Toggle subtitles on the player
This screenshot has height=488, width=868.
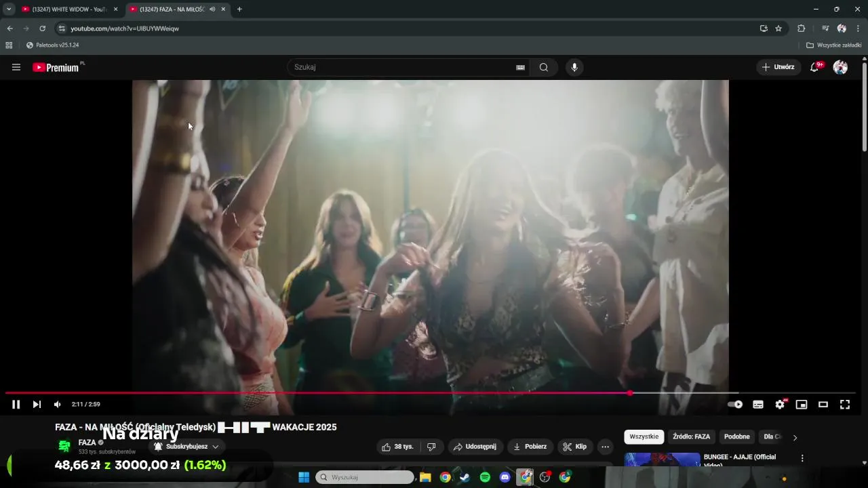[758, 405]
